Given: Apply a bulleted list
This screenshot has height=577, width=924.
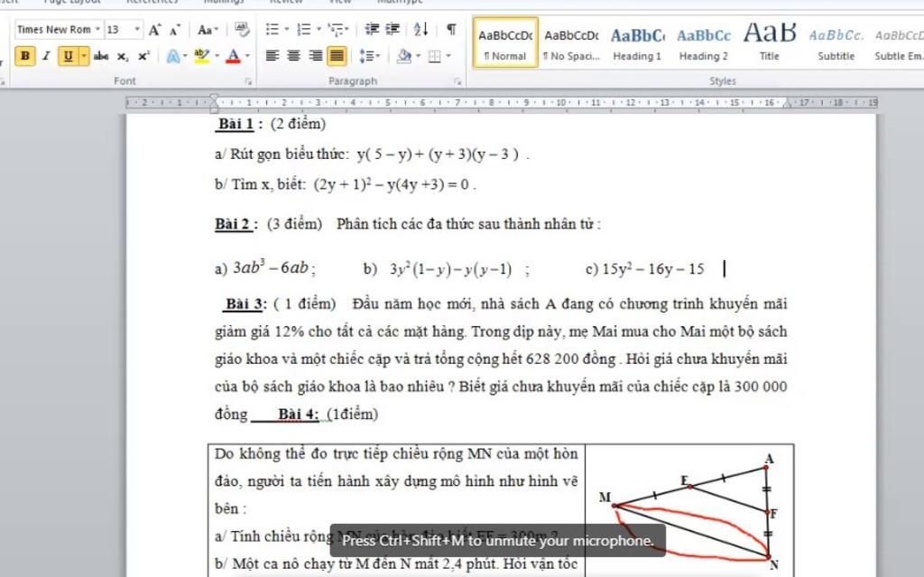Looking at the screenshot, I should click(x=272, y=29).
